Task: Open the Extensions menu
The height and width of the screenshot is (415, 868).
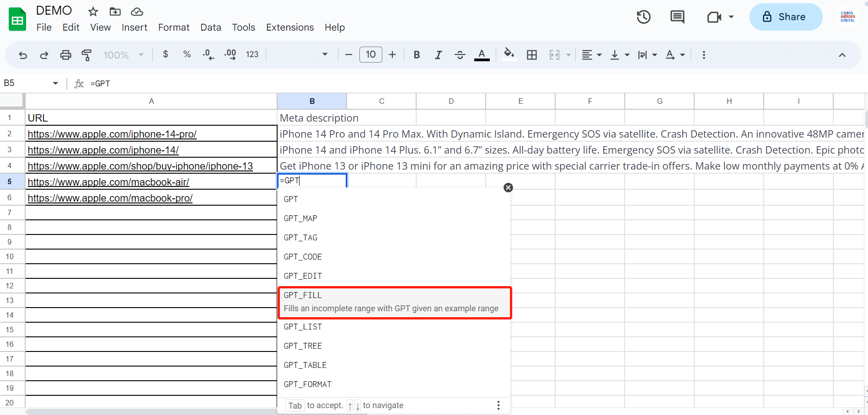Action: (289, 27)
